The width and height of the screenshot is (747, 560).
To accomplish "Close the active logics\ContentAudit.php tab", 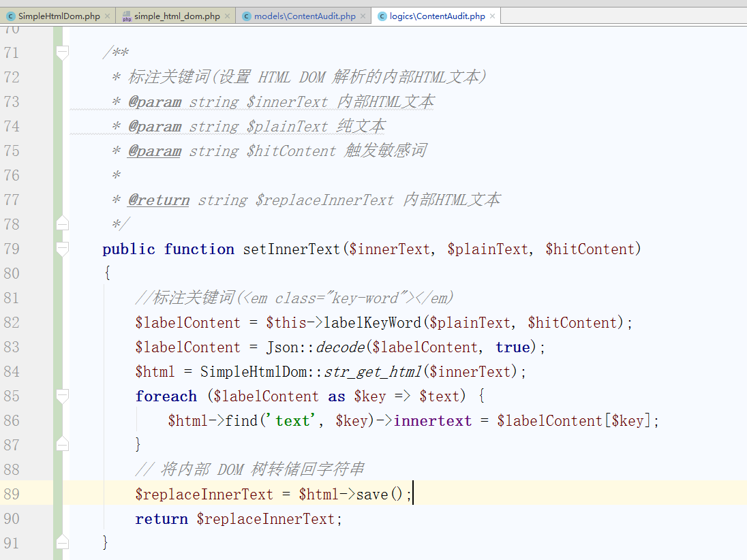I will click(493, 16).
